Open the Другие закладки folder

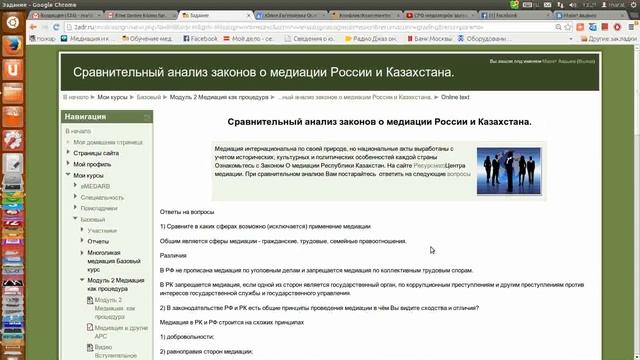coord(609,39)
